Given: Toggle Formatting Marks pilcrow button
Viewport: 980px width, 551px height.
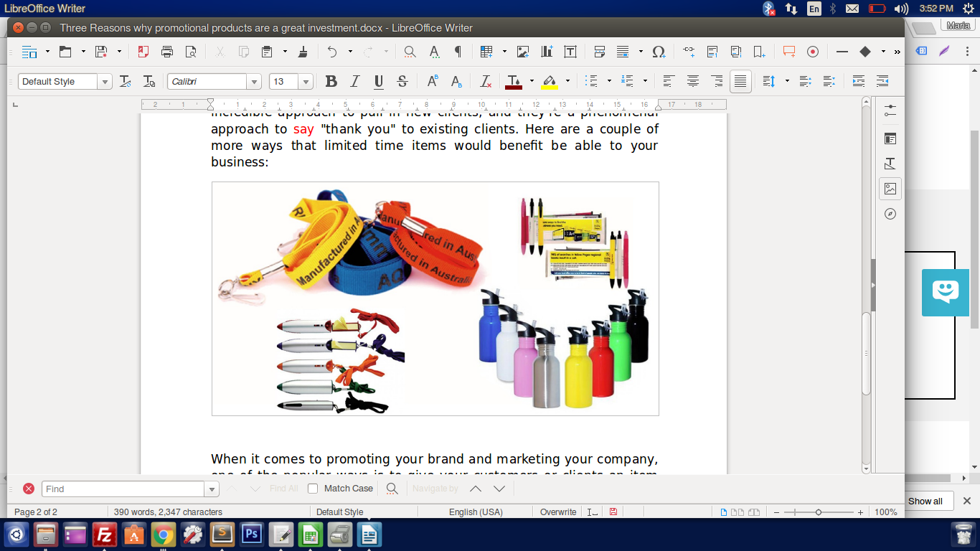Looking at the screenshot, I should (x=458, y=52).
